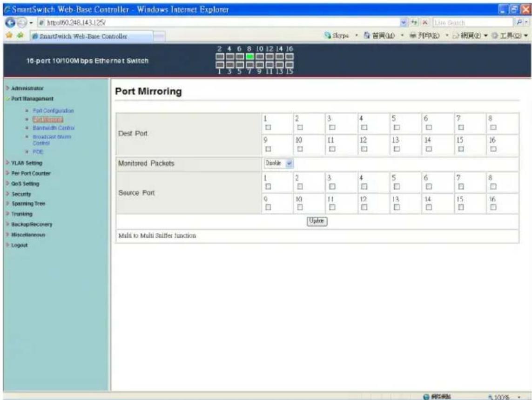Click the port 13 indicator icon
The height and width of the screenshot is (400, 532).
[279, 65]
